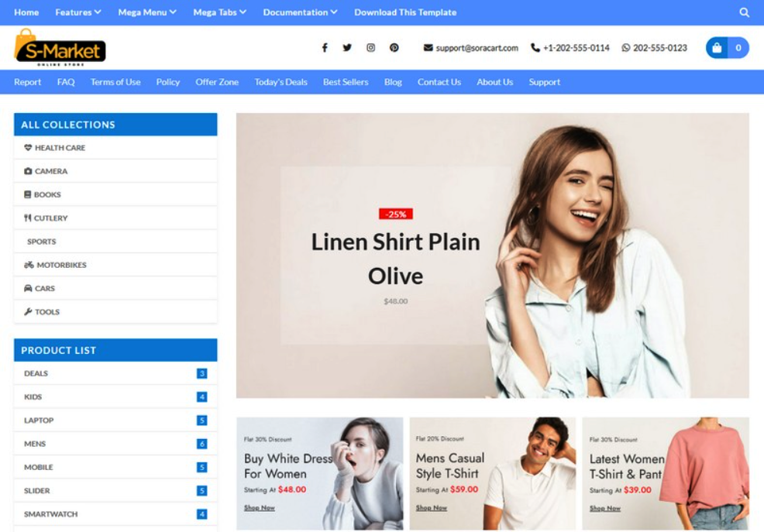Click the S-Market logo

pyautogui.click(x=60, y=48)
